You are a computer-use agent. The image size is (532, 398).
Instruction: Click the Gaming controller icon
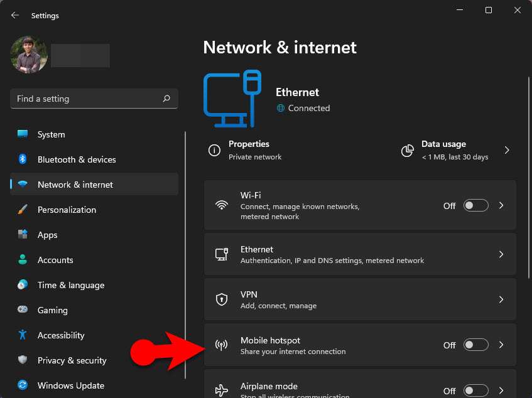click(x=23, y=309)
